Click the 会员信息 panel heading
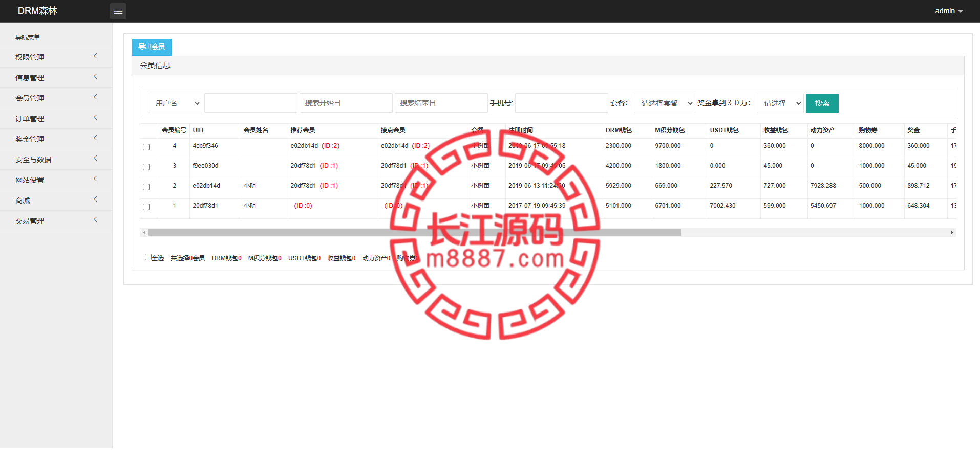 coord(155,65)
